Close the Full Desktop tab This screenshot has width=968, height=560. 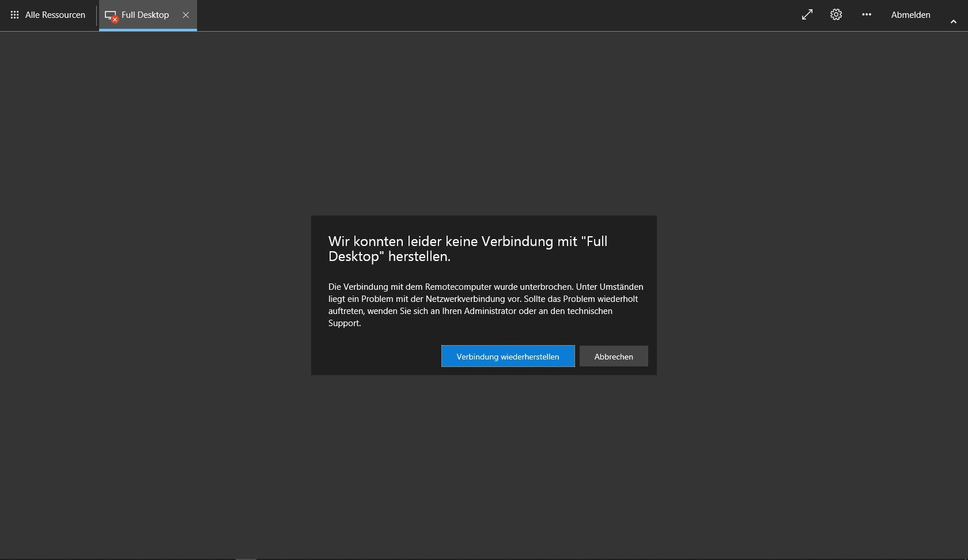click(186, 15)
